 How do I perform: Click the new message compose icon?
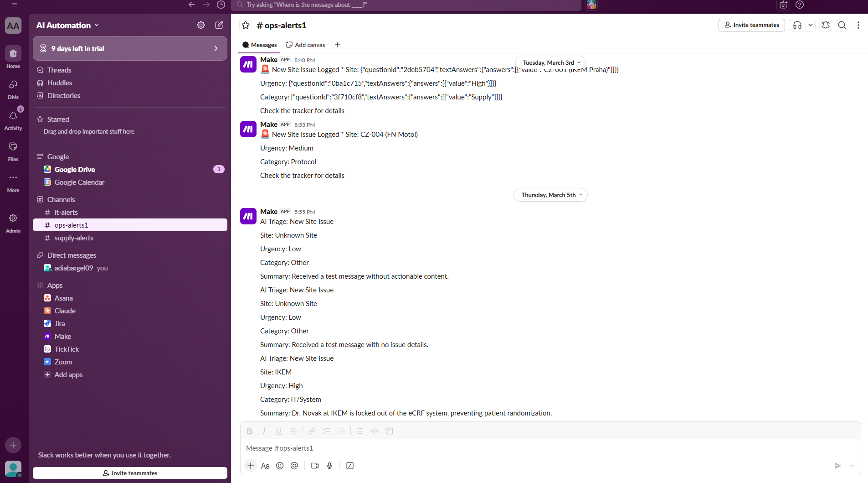tap(219, 25)
